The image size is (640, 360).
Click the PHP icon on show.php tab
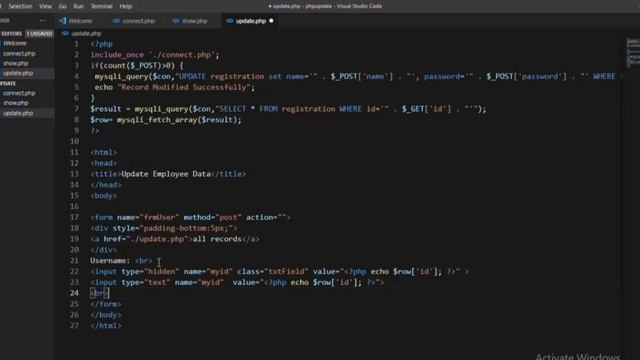pos(176,21)
